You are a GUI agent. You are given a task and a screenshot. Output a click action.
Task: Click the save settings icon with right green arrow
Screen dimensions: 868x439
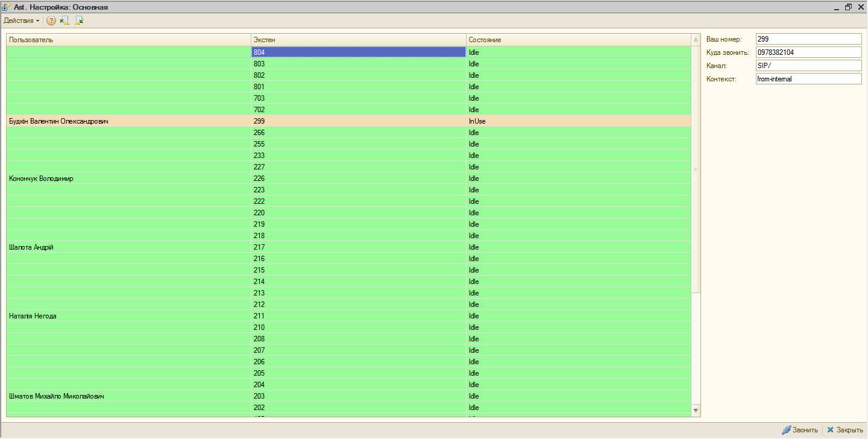(x=79, y=21)
